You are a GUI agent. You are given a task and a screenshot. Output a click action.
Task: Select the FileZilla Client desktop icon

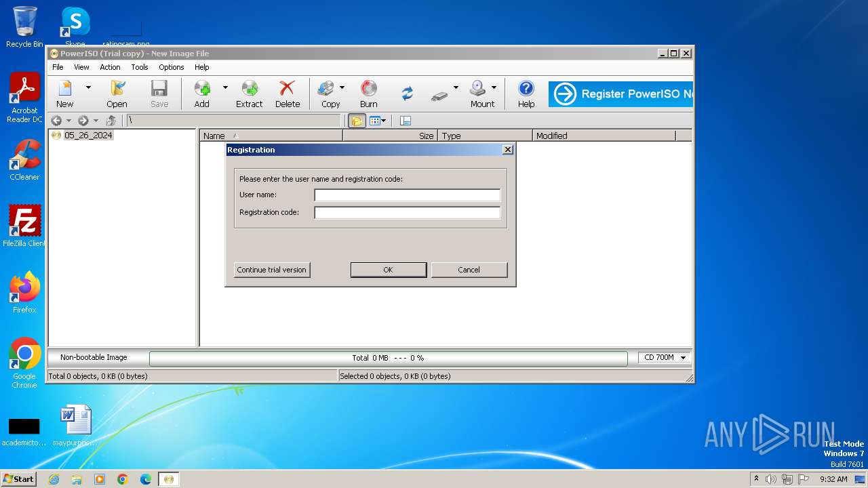pyautogui.click(x=24, y=226)
